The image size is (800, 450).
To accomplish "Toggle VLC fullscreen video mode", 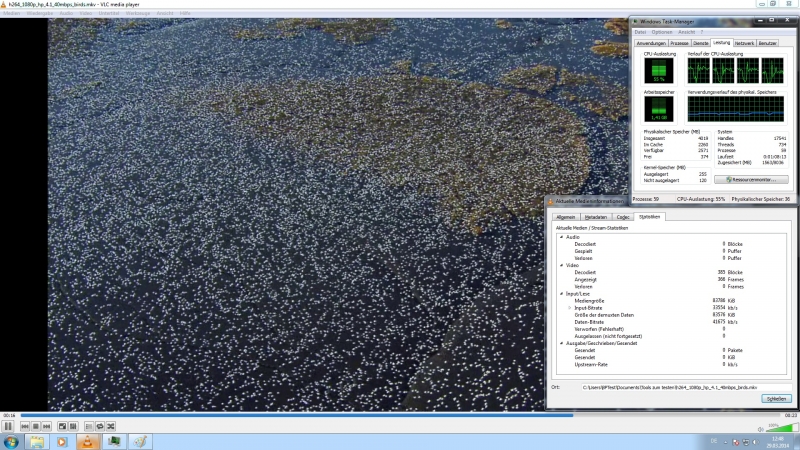I will (62, 426).
